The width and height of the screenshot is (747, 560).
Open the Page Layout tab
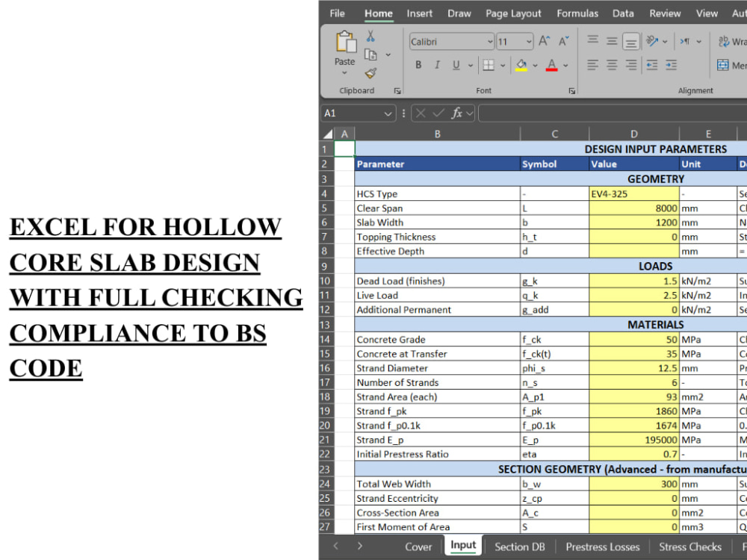(x=513, y=13)
